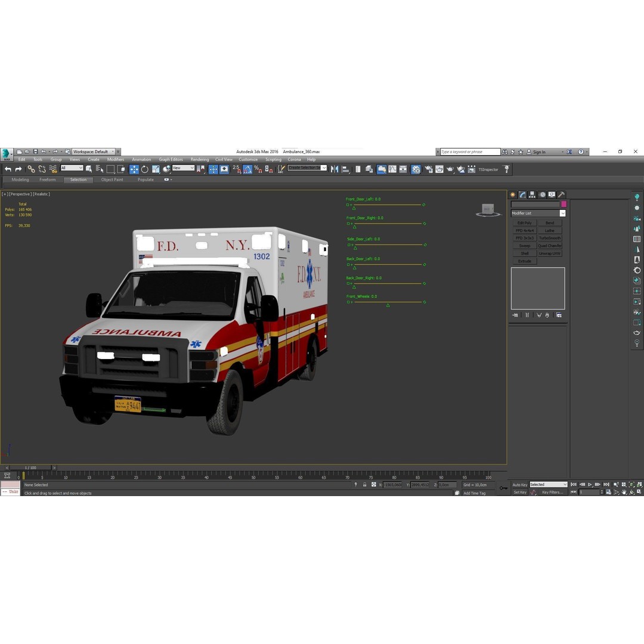The width and height of the screenshot is (644, 644).
Task: Click the time slider showing 1 / 100
Action: (x=30, y=468)
